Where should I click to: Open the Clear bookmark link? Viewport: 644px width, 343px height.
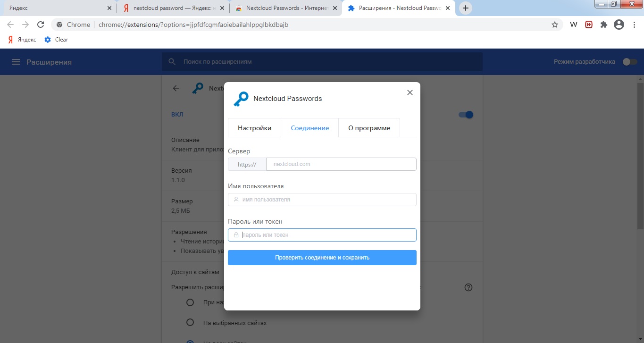60,40
